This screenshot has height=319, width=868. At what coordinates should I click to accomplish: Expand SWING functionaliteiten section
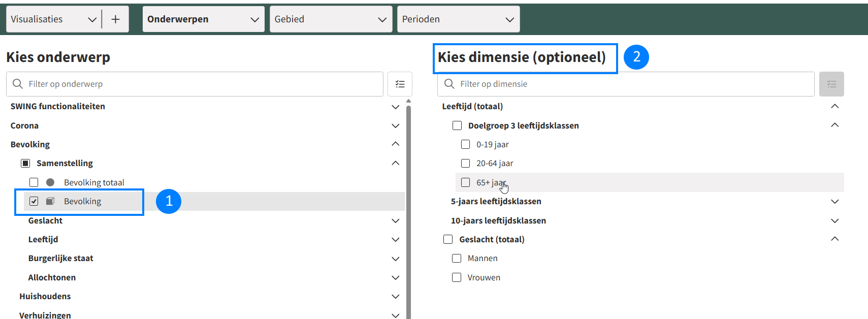pyautogui.click(x=395, y=107)
